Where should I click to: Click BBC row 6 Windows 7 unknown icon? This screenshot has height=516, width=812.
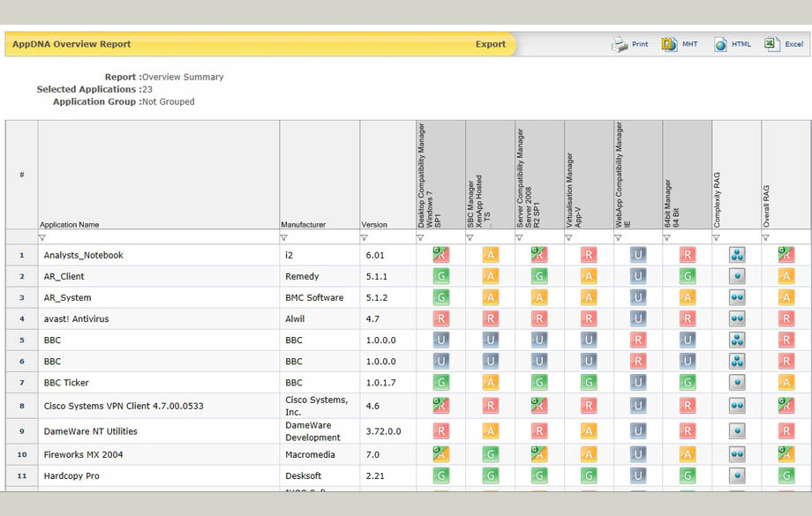pos(441,361)
